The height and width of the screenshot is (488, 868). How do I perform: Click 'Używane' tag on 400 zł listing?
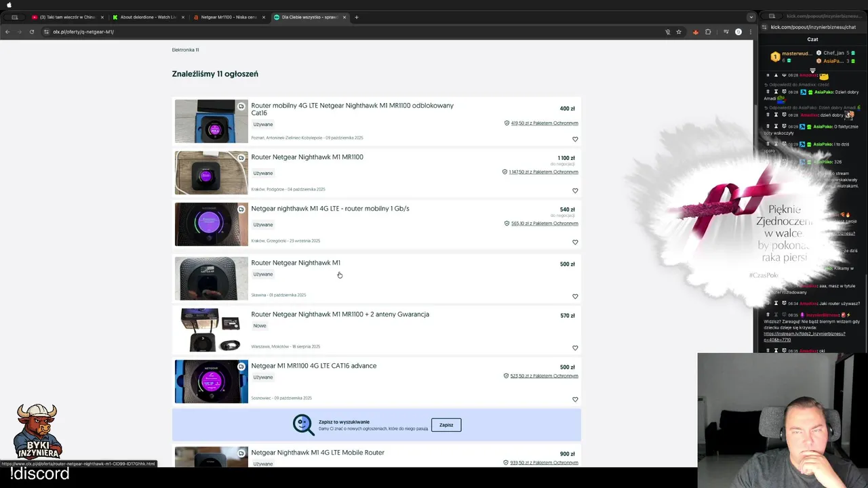(x=263, y=125)
